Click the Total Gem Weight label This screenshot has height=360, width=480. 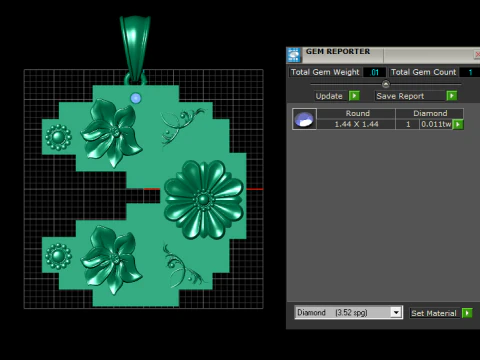pos(325,72)
